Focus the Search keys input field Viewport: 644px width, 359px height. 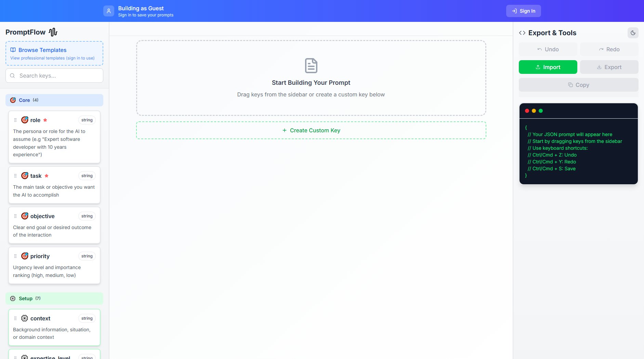coord(54,76)
